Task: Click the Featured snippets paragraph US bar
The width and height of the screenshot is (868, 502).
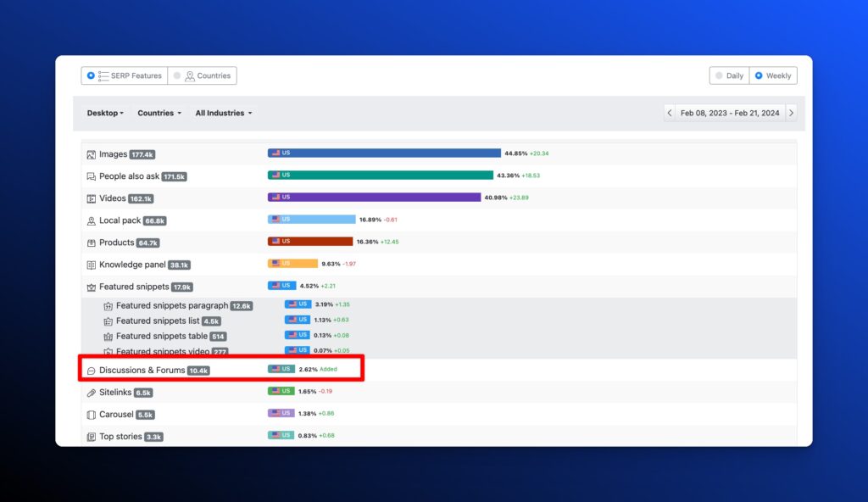Action: [x=298, y=305]
